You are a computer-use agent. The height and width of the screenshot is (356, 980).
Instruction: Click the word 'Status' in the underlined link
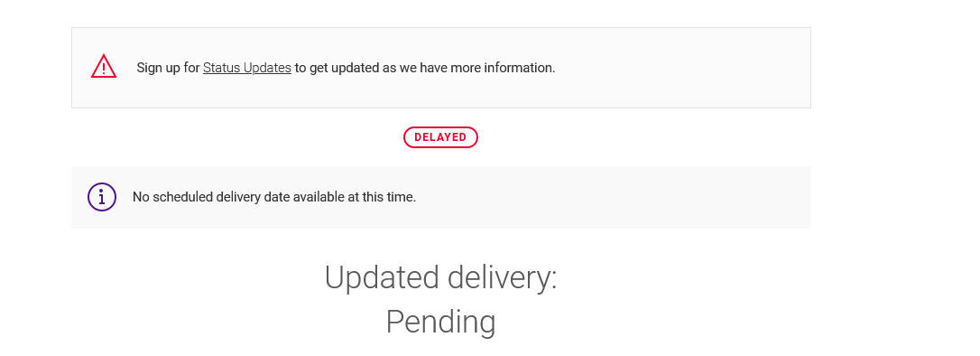click(x=222, y=68)
